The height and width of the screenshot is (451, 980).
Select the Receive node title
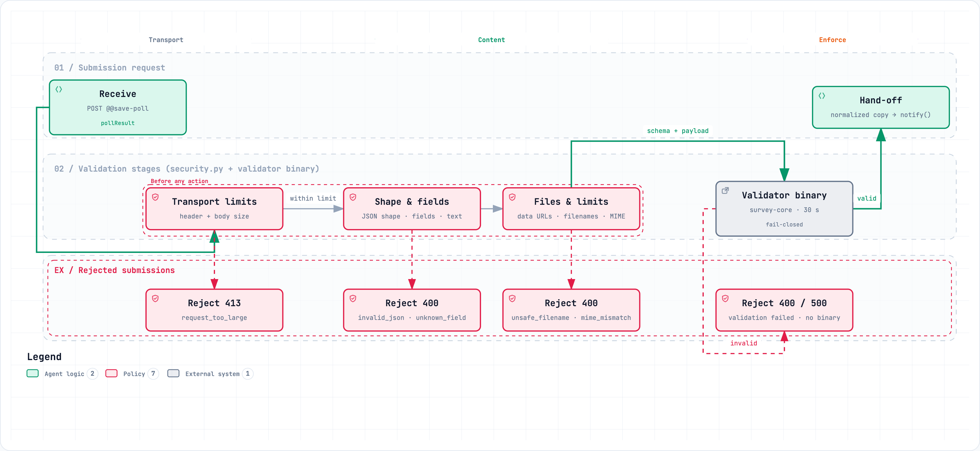(117, 94)
